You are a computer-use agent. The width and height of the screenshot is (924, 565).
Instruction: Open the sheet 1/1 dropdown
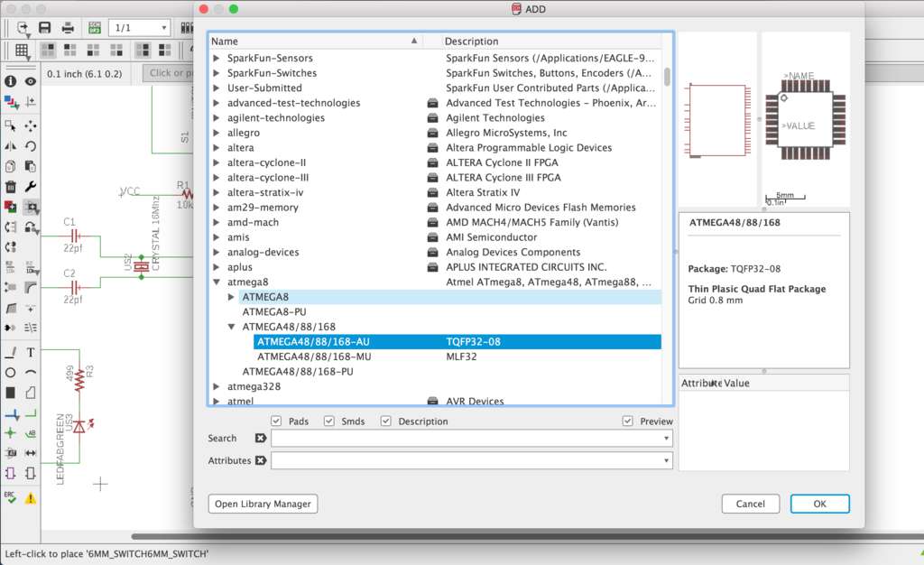(x=140, y=28)
